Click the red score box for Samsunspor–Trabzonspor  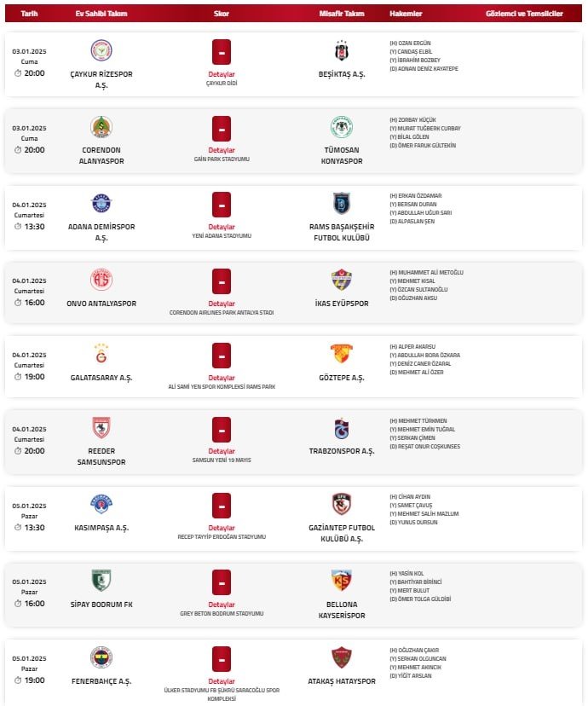tap(222, 430)
